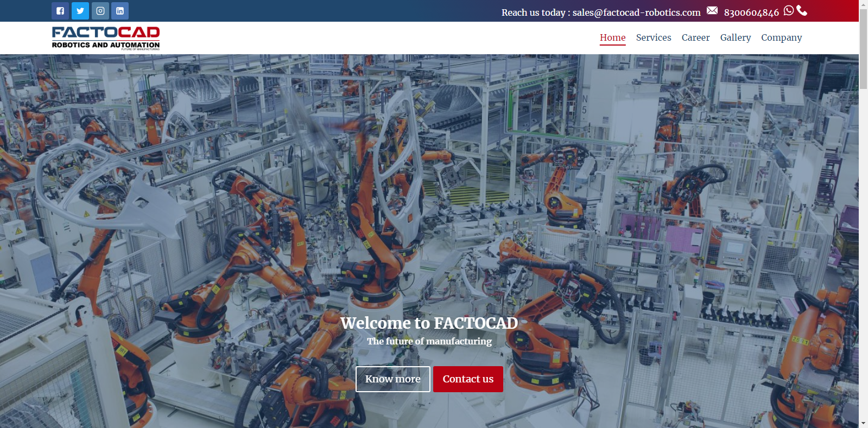Open the Career menu item
The height and width of the screenshot is (428, 868).
tap(696, 37)
